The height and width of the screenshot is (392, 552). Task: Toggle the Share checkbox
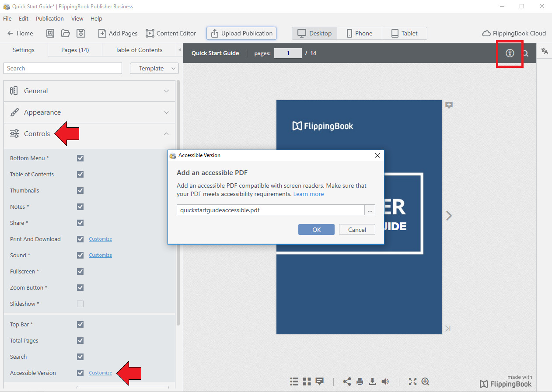click(x=80, y=223)
